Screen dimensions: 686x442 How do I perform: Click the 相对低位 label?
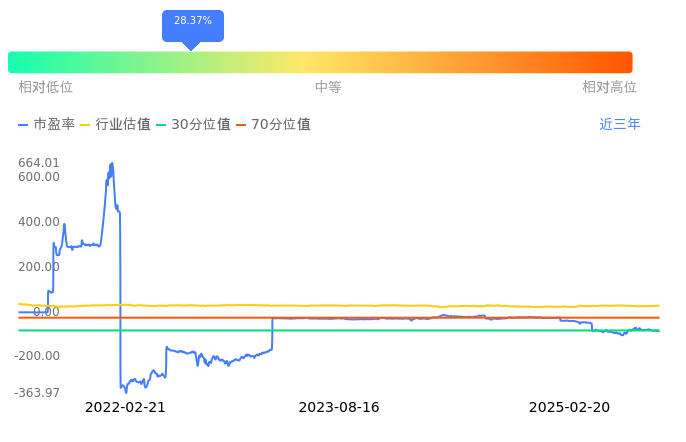click(45, 88)
